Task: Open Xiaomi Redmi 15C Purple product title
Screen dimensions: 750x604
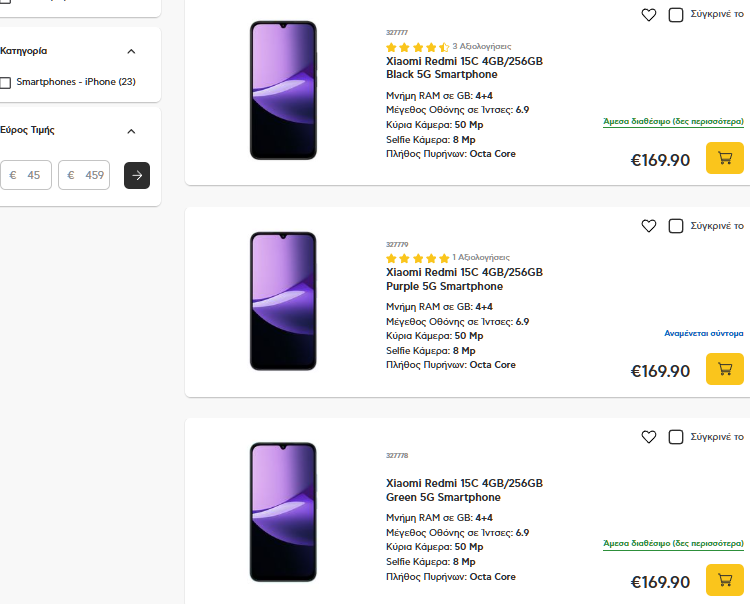Action: point(464,278)
